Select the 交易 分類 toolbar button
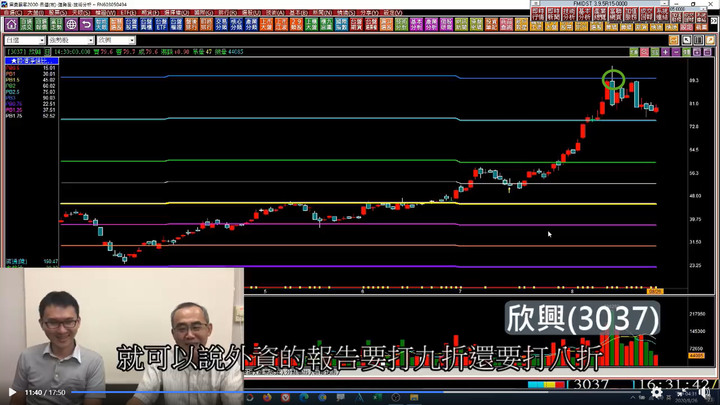This screenshot has height=405, width=720. click(221, 24)
